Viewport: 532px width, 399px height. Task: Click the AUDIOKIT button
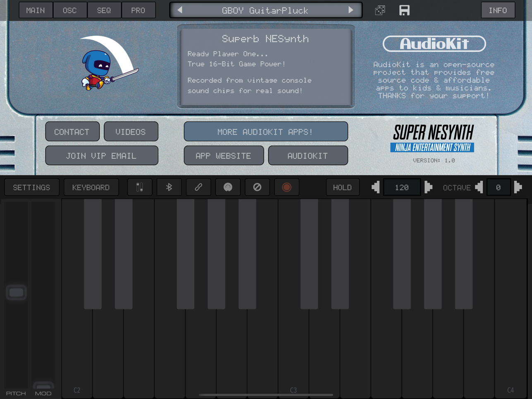(308, 156)
